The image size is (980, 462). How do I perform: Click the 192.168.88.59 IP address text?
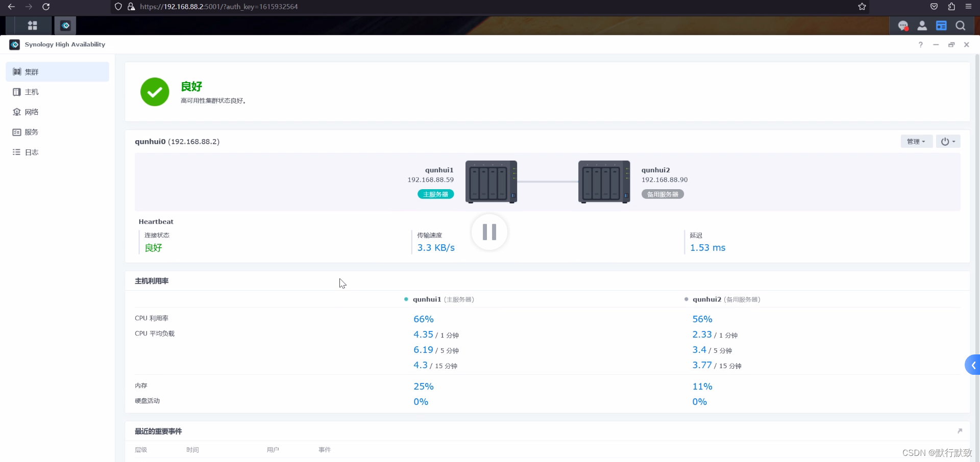(x=430, y=180)
